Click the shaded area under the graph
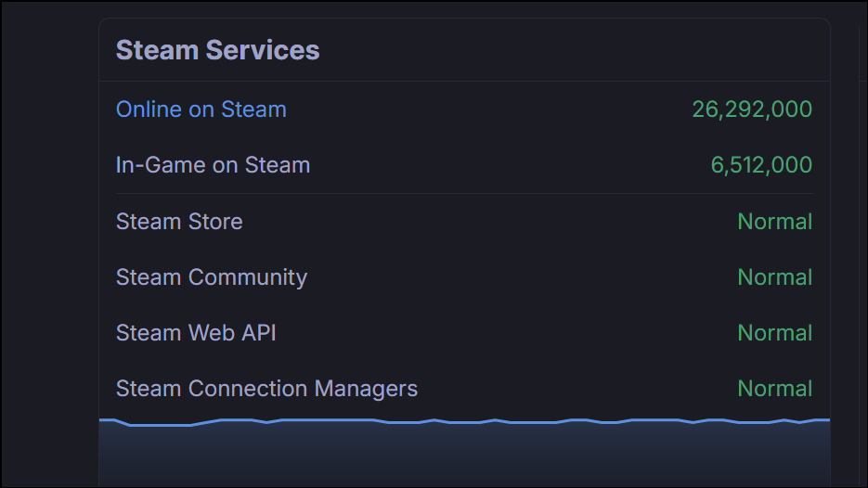Viewport: 868px width, 488px height. pos(464,456)
